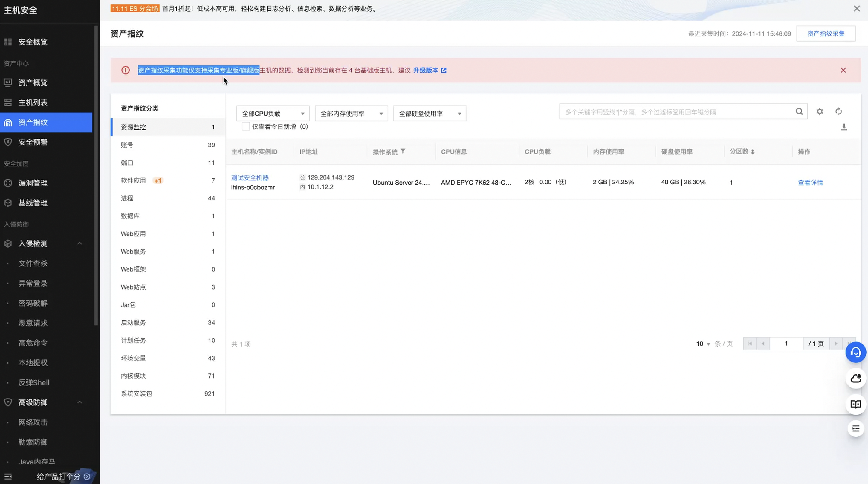This screenshot has height=484, width=868.
Task: Click the download export icon
Action: click(844, 127)
